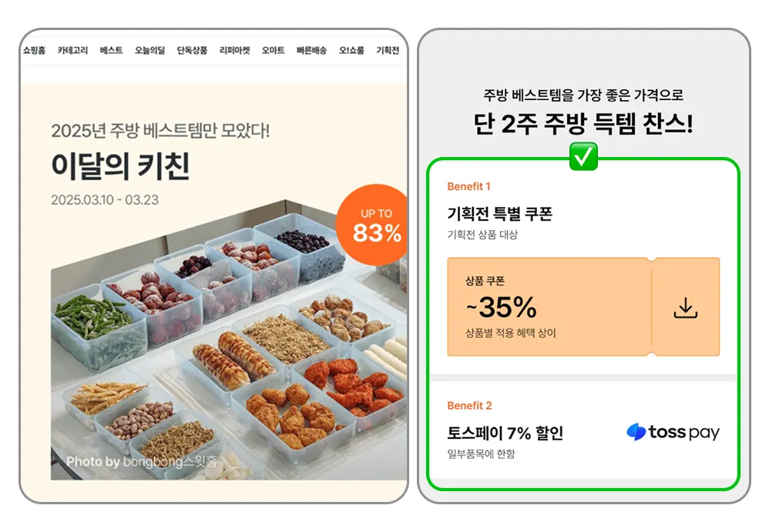Click the toss pay logo
759x532 pixels.
673,432
